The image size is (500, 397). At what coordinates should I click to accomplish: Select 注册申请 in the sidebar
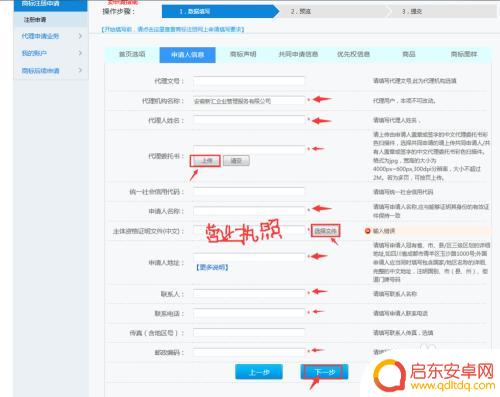click(x=35, y=20)
